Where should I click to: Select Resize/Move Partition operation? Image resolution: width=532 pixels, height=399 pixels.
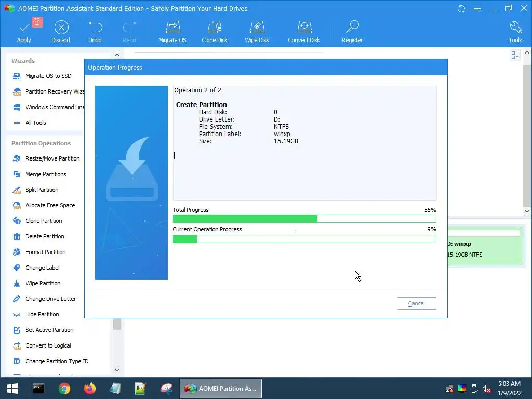point(46,158)
